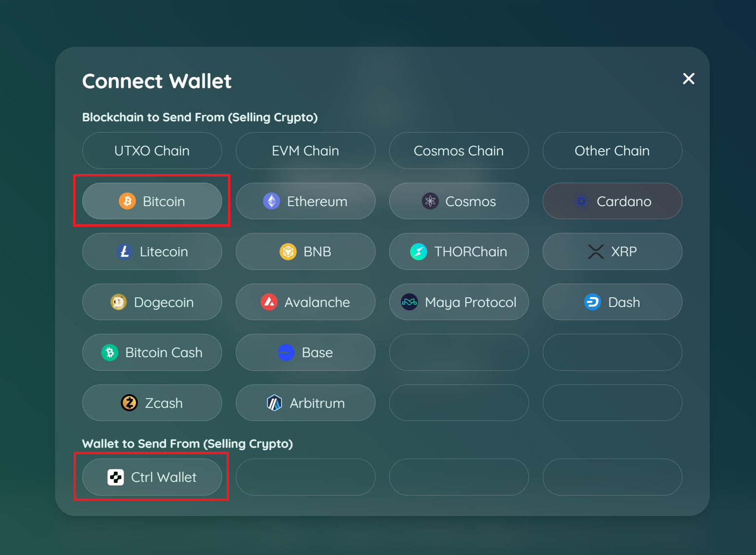Filter by UTXO Chain
Viewport: 756px width, 555px height.
pyautogui.click(x=152, y=151)
